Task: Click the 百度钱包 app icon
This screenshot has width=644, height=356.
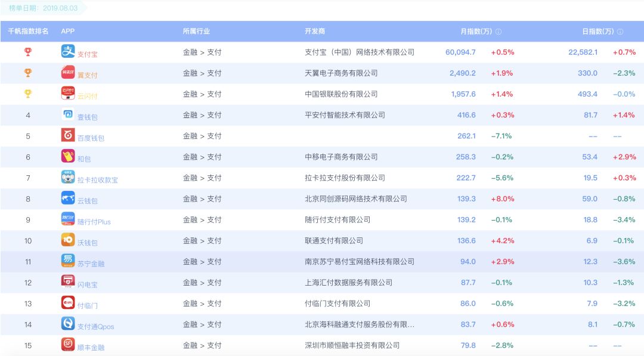Action: pos(68,135)
